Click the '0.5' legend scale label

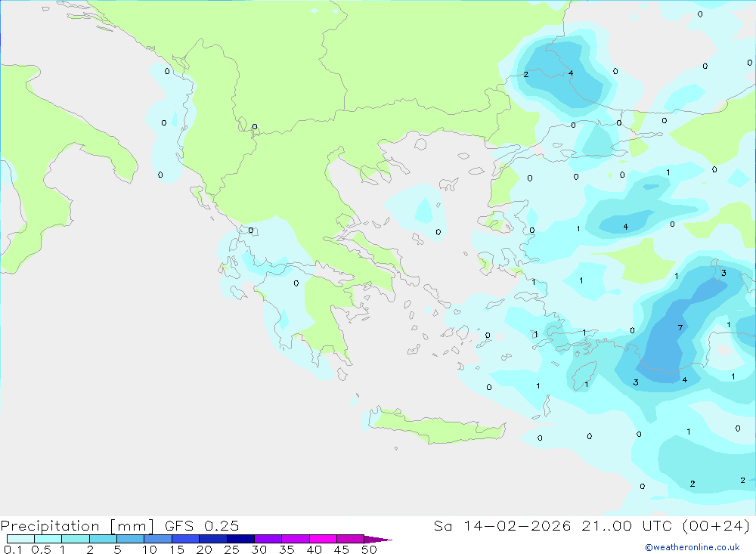pyautogui.click(x=41, y=549)
